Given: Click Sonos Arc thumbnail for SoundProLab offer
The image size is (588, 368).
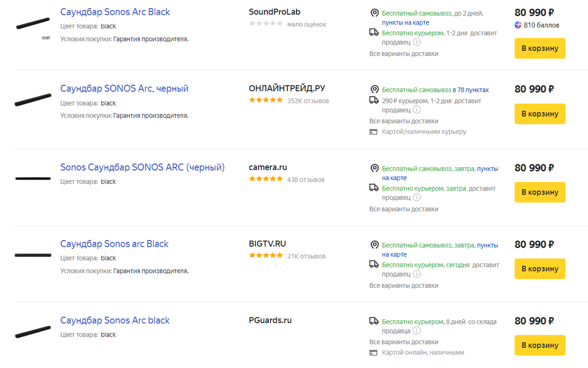Looking at the screenshot, I should [33, 24].
